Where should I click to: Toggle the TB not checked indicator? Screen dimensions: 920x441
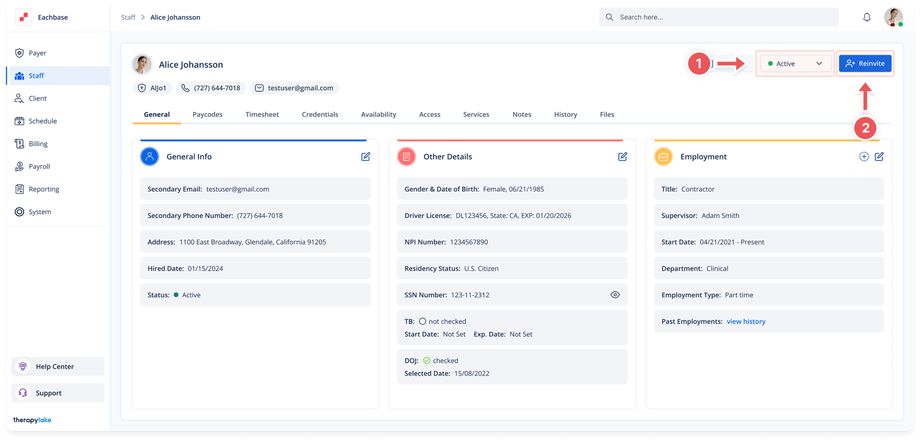tap(423, 321)
